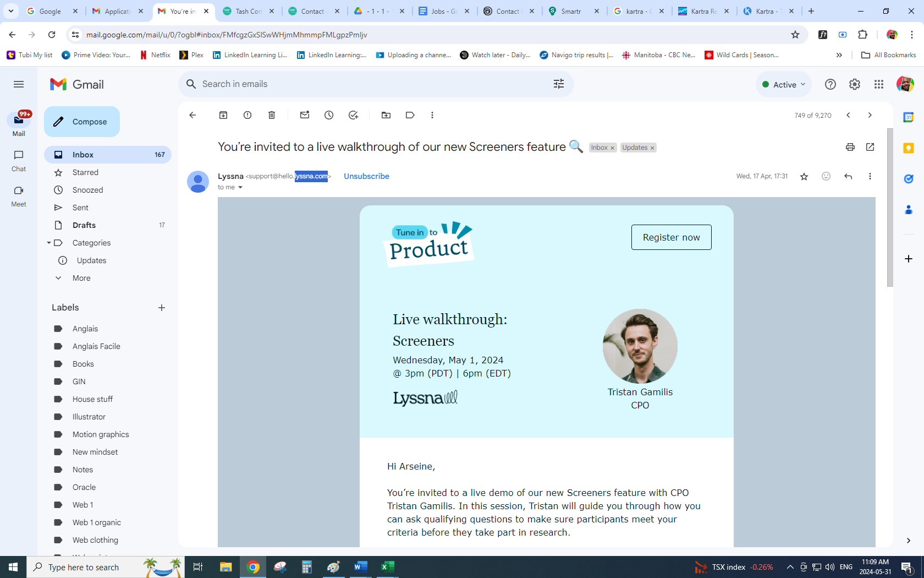Archive this email using the toolbar icon
Screen dimensions: 924x578
pyautogui.click(x=223, y=115)
